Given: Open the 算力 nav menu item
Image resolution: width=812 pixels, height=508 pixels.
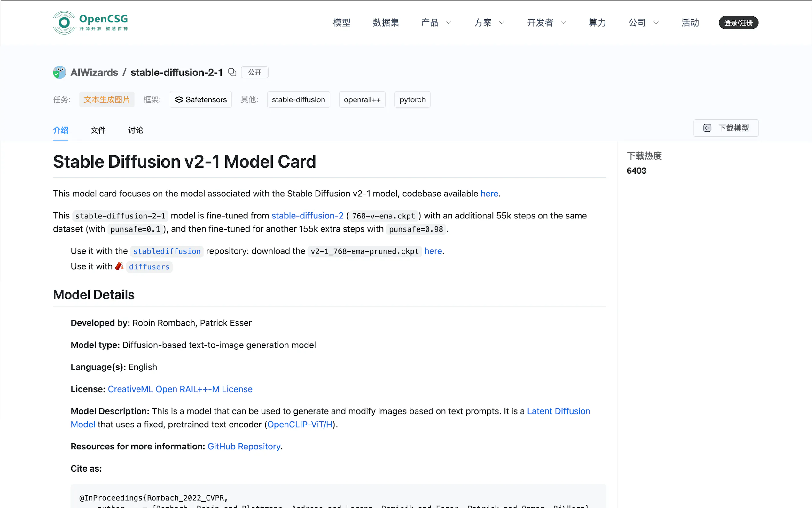Looking at the screenshot, I should pos(597,22).
